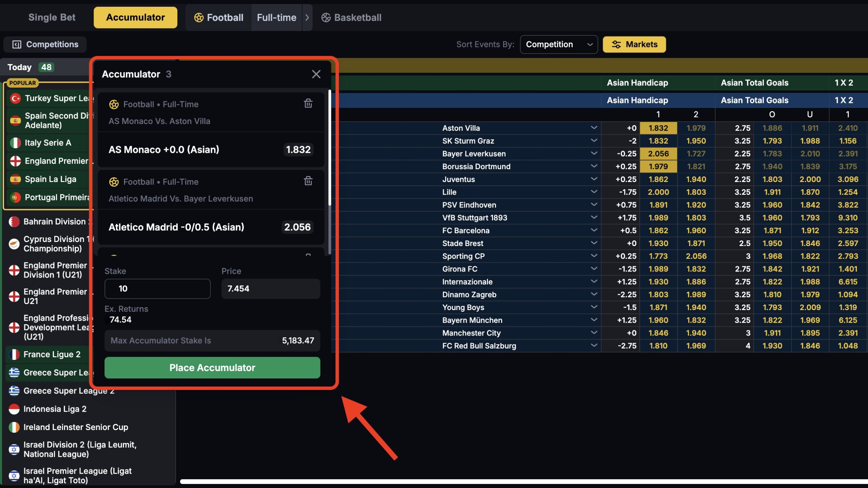Select the Accumulator tab
This screenshot has width=868, height=488.
click(135, 18)
